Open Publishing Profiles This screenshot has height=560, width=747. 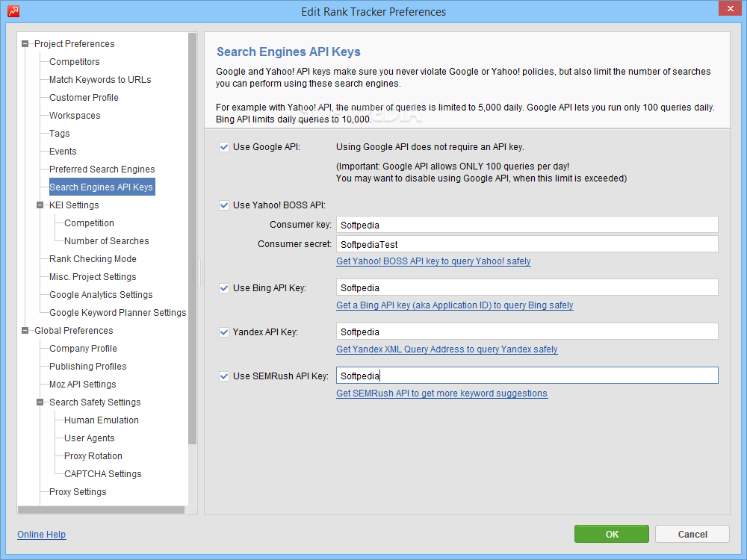click(88, 367)
